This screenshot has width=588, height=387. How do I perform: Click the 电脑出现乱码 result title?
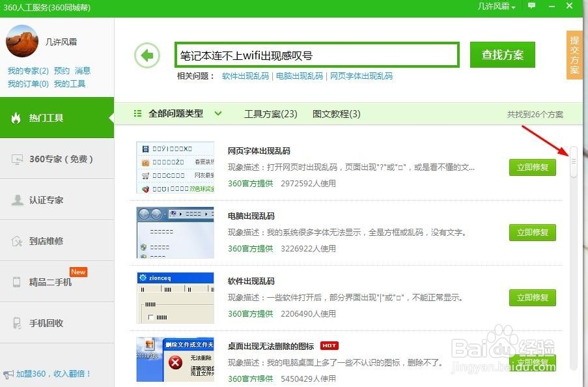251,216
